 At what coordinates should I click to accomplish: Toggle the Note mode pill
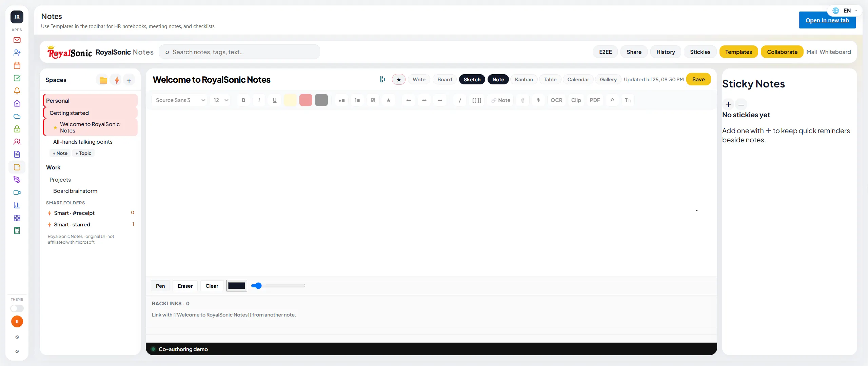tap(498, 80)
